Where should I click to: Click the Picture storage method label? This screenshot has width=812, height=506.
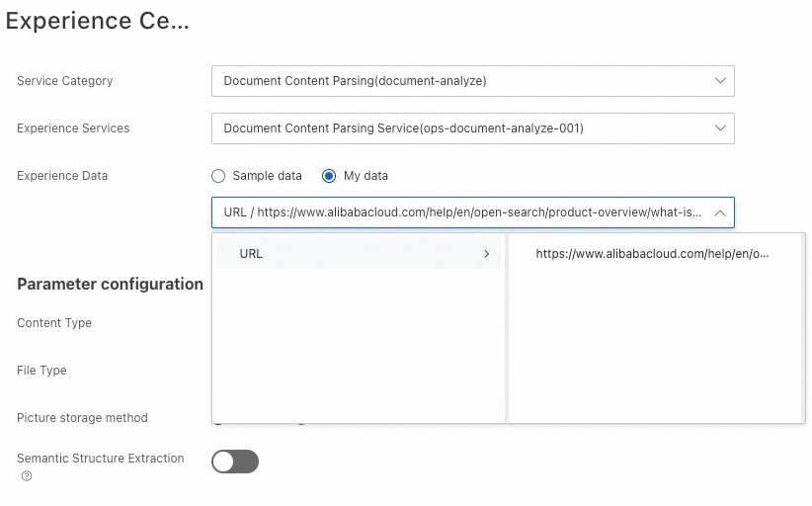pos(82,418)
